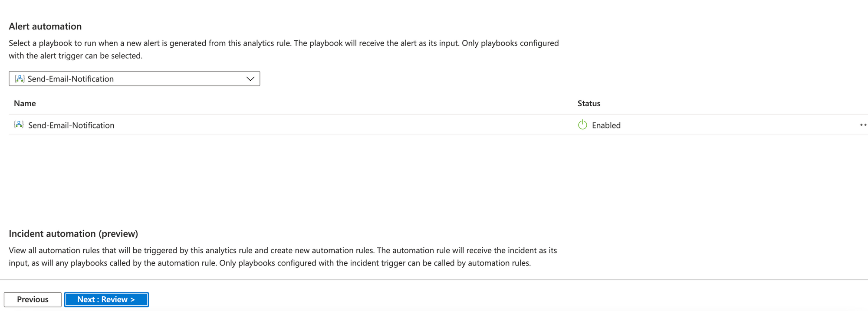Click the Incident automation (preview) heading
Viewport: 868px width, 311px height.
73,233
